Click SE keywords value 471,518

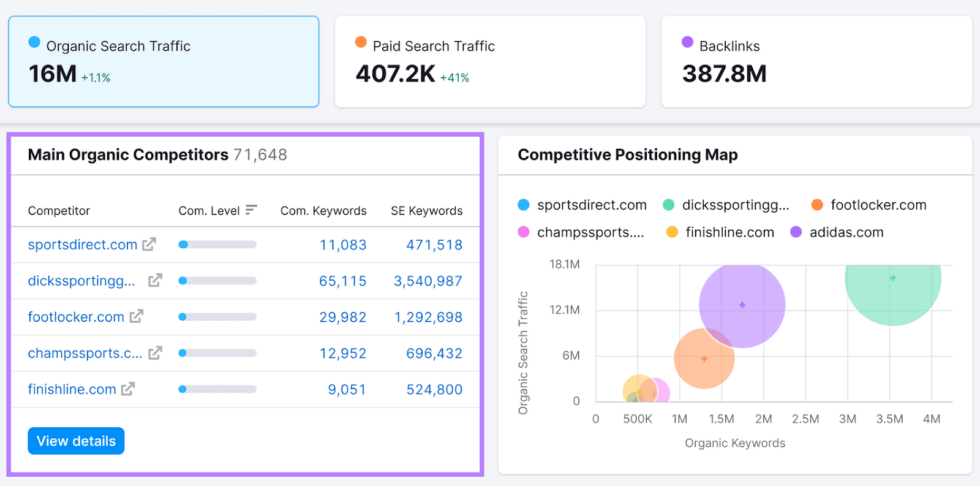point(434,245)
